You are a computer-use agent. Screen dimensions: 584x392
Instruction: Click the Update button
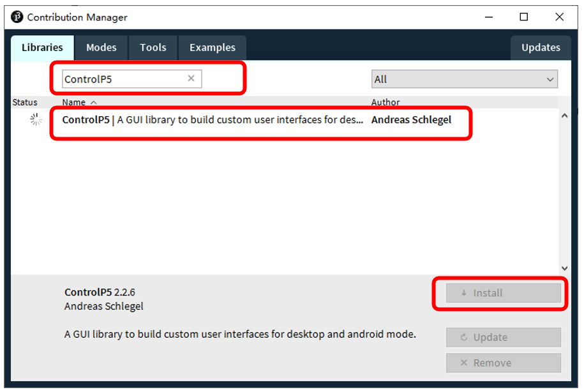click(503, 337)
